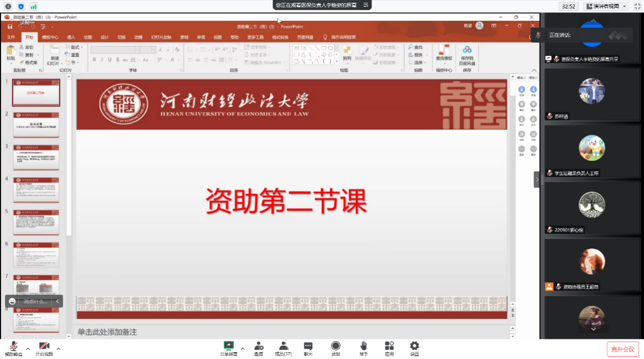Click the Share Screen icon
The image size is (644, 359).
tap(229, 346)
